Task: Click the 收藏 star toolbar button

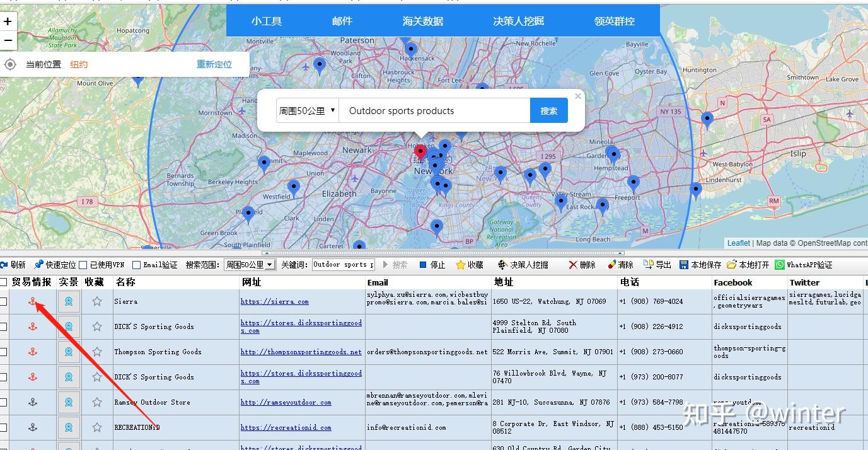Action: 470,265
